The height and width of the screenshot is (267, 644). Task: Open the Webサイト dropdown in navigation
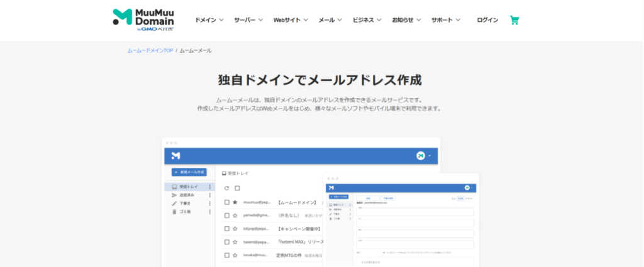[291, 20]
